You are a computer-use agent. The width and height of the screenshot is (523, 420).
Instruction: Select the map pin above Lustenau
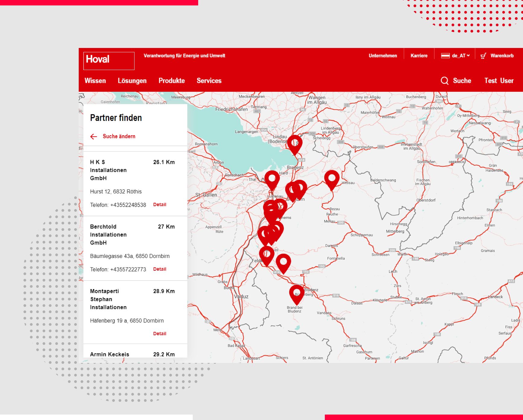(x=272, y=180)
